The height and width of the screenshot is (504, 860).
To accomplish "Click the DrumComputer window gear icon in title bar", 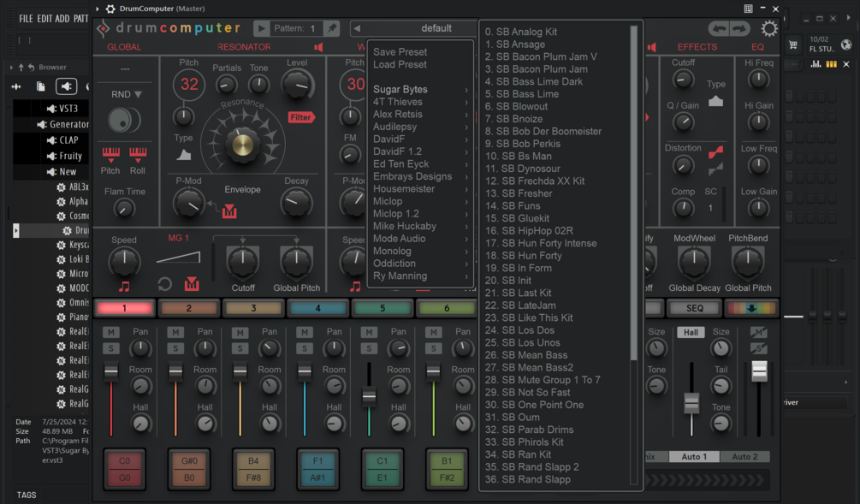I will [x=110, y=9].
